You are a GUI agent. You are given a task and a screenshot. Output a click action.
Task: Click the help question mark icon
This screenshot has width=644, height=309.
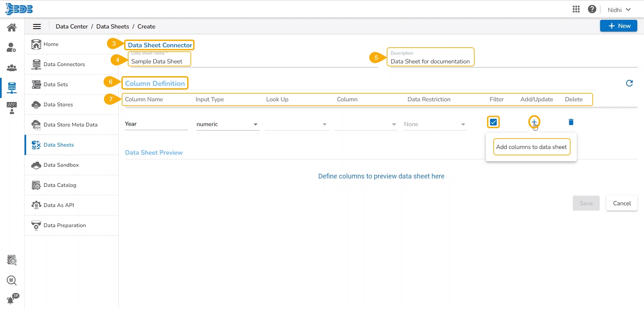click(x=592, y=9)
